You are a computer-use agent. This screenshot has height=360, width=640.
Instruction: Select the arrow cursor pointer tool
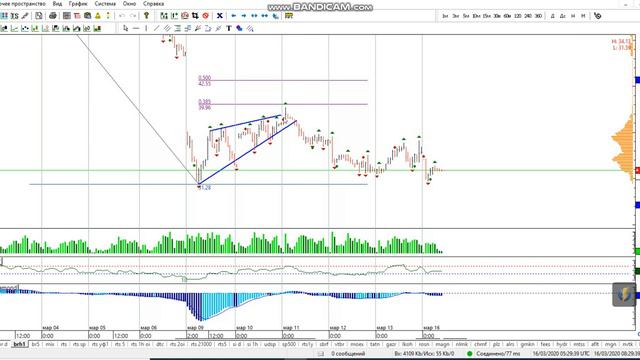(x=125, y=29)
